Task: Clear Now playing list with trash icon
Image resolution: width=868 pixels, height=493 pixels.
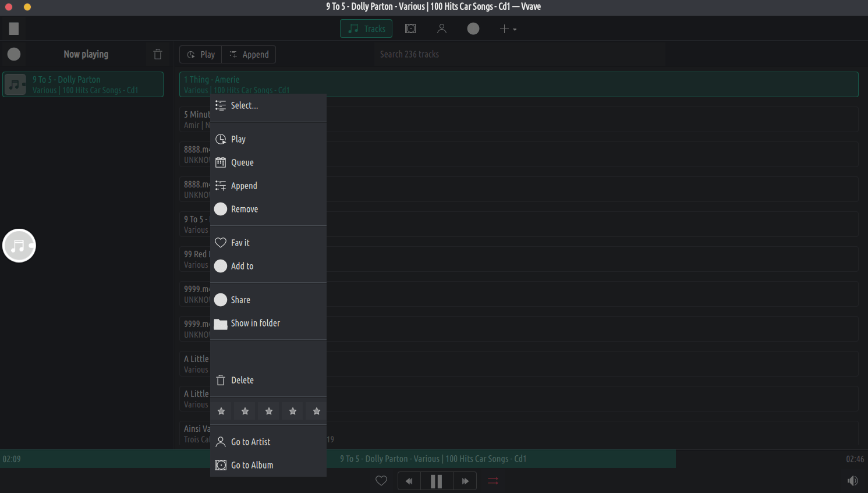Action: [x=158, y=54]
